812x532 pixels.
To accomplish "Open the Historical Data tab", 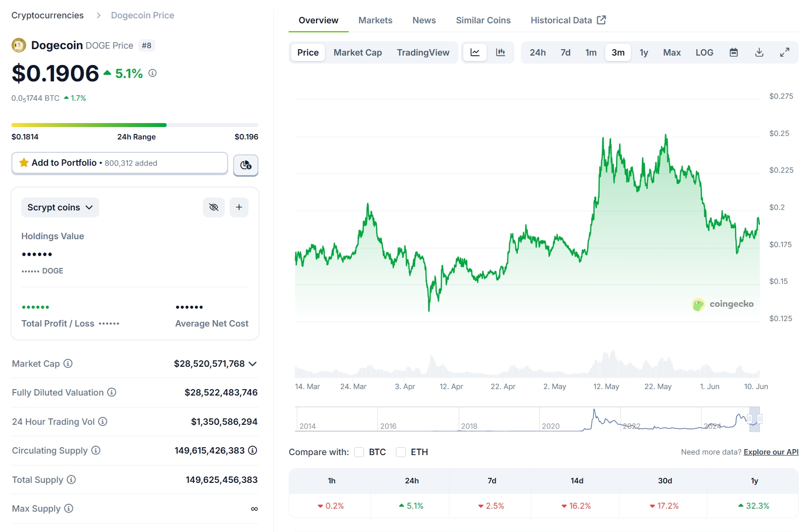I will (568, 20).
